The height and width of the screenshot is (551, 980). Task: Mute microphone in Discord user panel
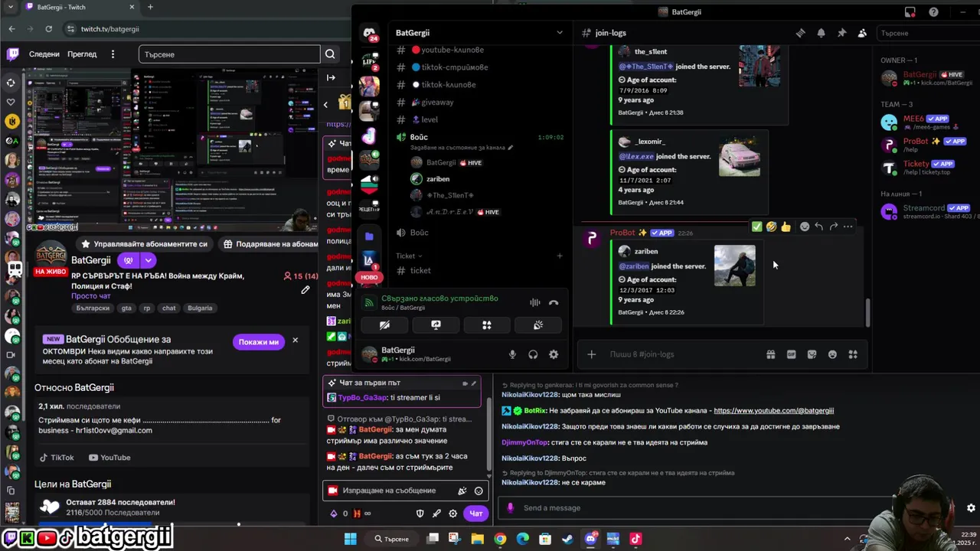tap(512, 354)
